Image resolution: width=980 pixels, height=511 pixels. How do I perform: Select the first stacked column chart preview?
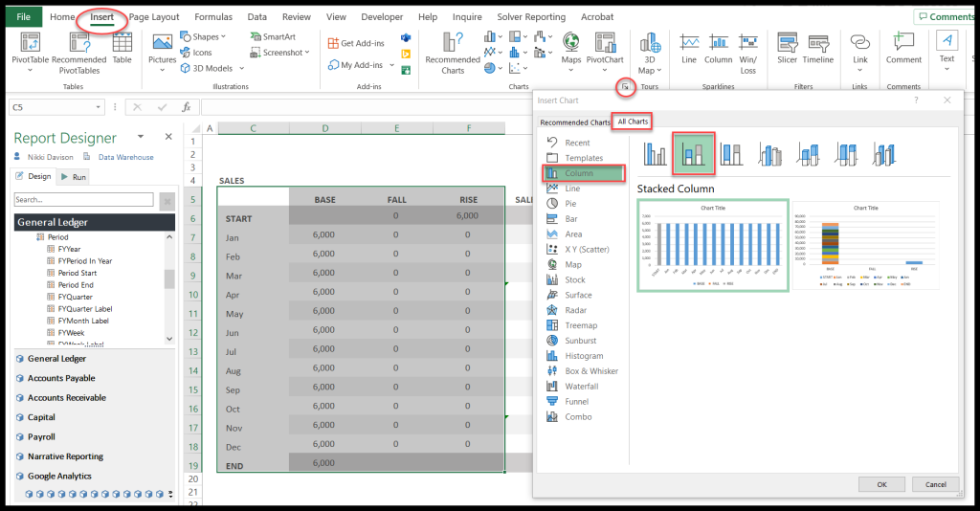[713, 244]
